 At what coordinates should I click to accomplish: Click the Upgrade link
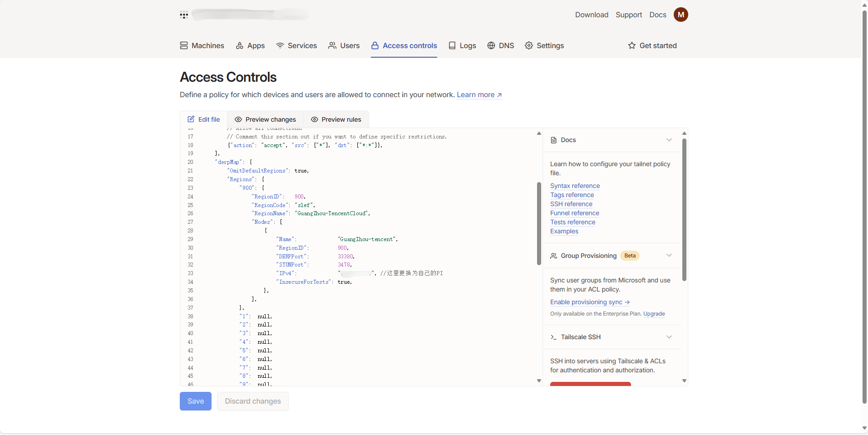[x=654, y=314]
